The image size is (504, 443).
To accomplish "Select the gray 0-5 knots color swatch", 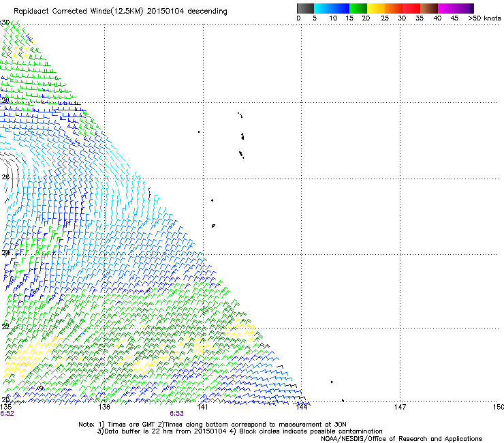I will click(x=305, y=8).
